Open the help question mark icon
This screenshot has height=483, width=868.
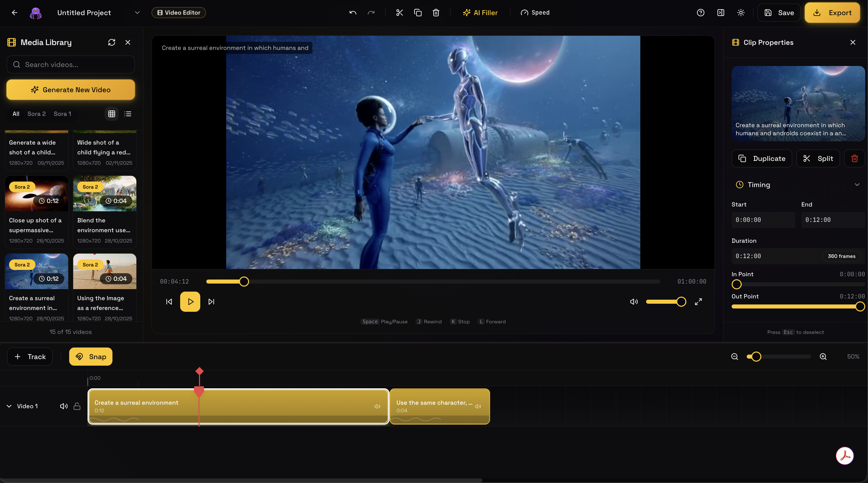click(700, 13)
